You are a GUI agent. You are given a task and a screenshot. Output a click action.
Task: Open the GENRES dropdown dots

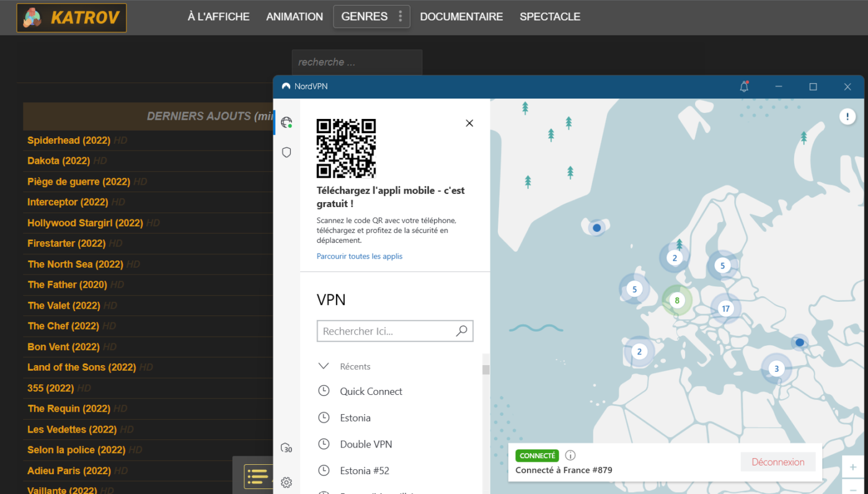click(401, 17)
